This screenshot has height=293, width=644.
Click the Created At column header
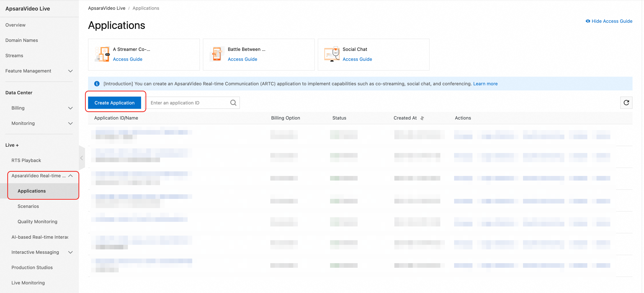(405, 118)
